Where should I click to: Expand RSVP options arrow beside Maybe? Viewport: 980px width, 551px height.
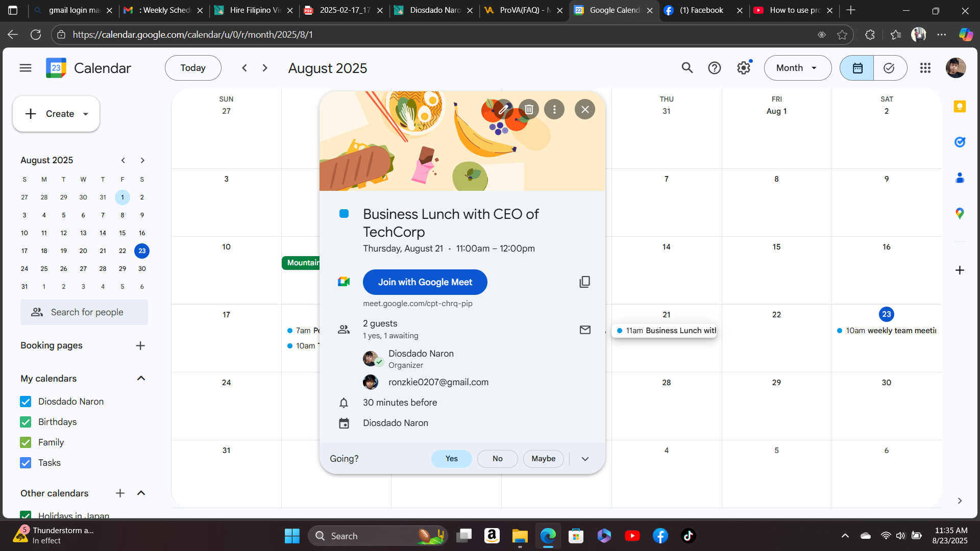coord(585,459)
